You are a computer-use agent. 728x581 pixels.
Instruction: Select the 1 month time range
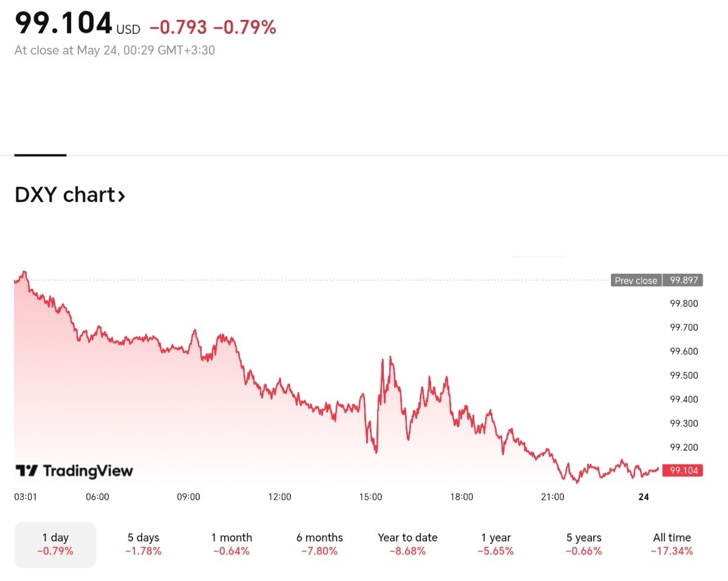[231, 544]
